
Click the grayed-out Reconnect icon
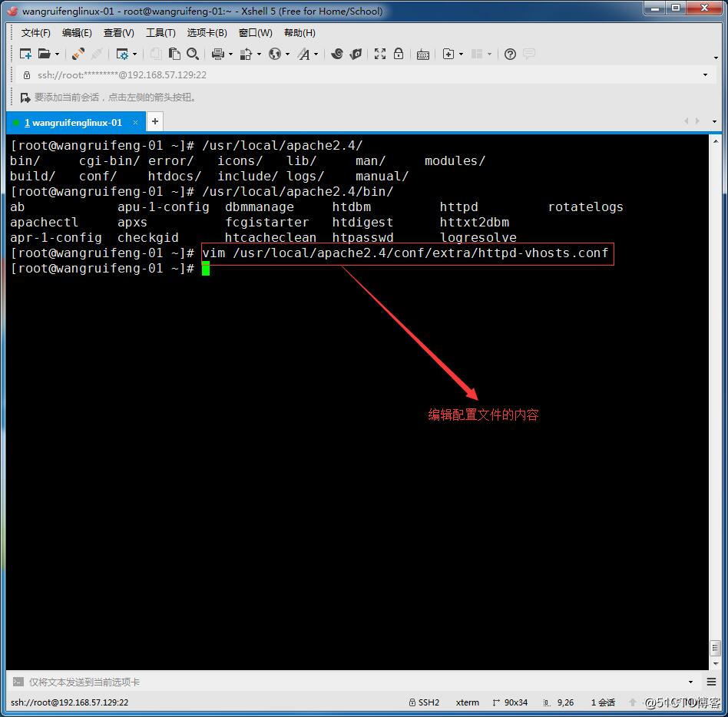tap(97, 54)
